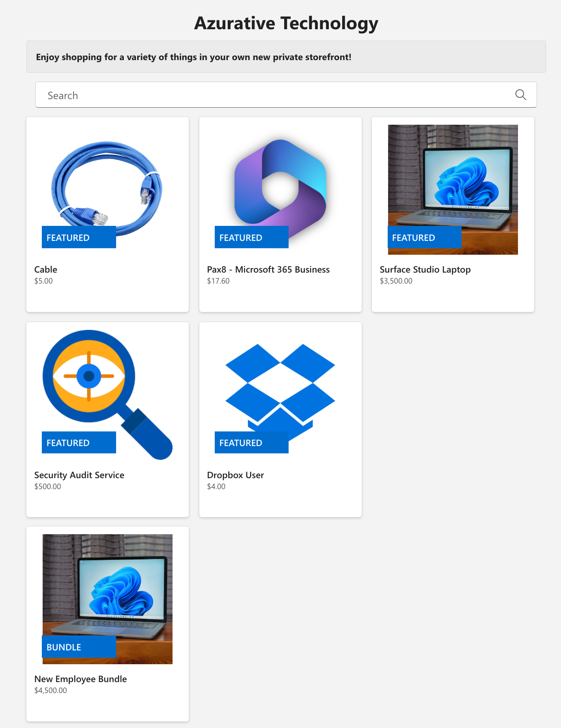The height and width of the screenshot is (728, 561).
Task: Open the Surface Studio Laptop photo
Action: click(x=453, y=190)
